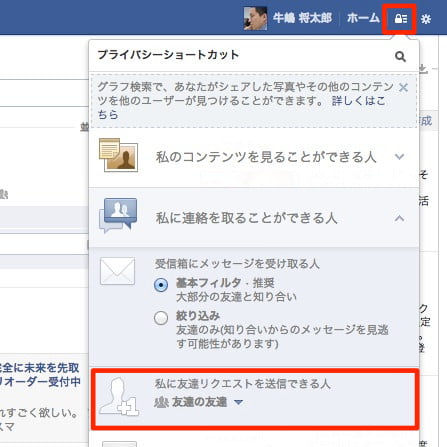Click 私に友達リクエストを送信できる人 label
Viewport: 447px width, 447px height.
tap(243, 384)
